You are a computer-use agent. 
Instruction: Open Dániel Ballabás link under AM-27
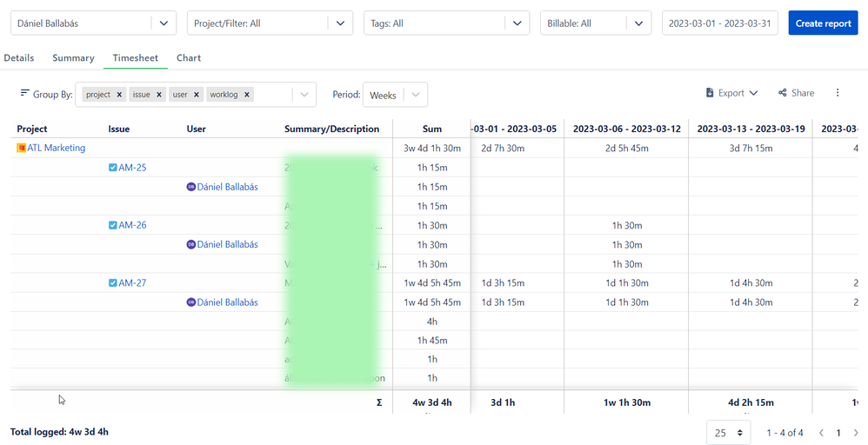click(x=228, y=302)
